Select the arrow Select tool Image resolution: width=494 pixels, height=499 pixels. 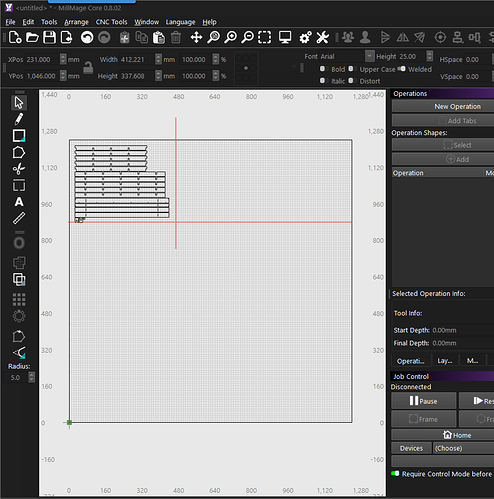point(19,103)
